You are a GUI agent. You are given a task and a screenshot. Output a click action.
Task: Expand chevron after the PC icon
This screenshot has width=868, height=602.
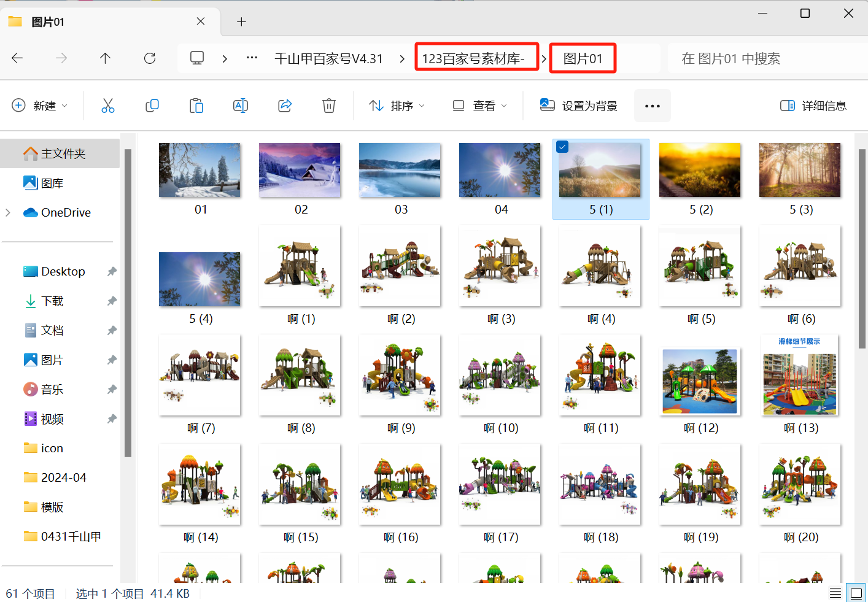225,58
